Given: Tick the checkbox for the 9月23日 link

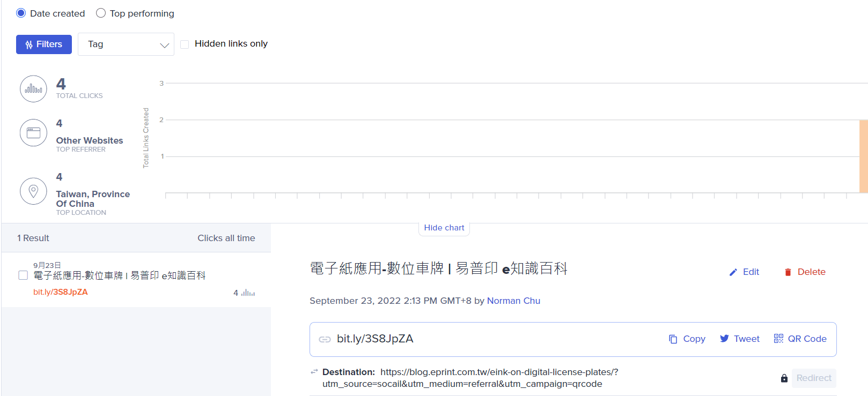Looking at the screenshot, I should (23, 275).
